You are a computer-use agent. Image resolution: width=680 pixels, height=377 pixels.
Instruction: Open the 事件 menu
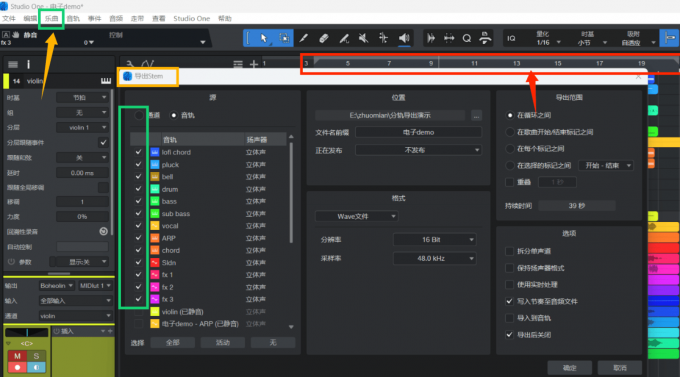pos(94,19)
